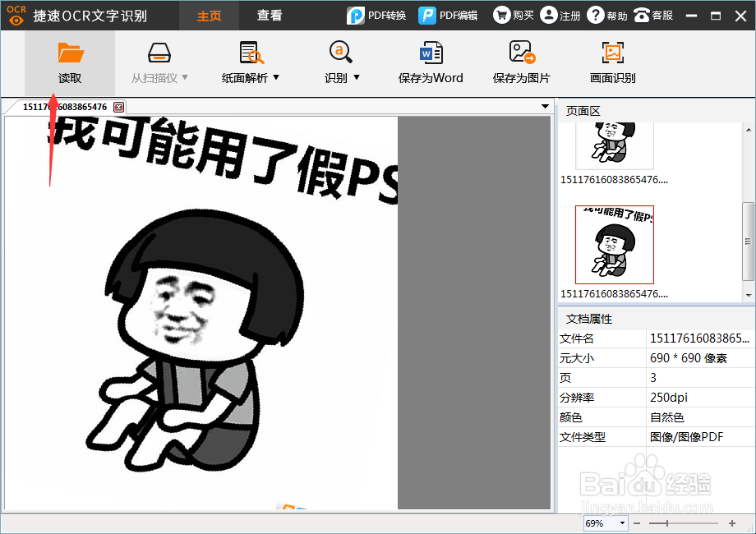Open 帮助 help from the title bar
The width and height of the screenshot is (756, 534).
pos(595,15)
